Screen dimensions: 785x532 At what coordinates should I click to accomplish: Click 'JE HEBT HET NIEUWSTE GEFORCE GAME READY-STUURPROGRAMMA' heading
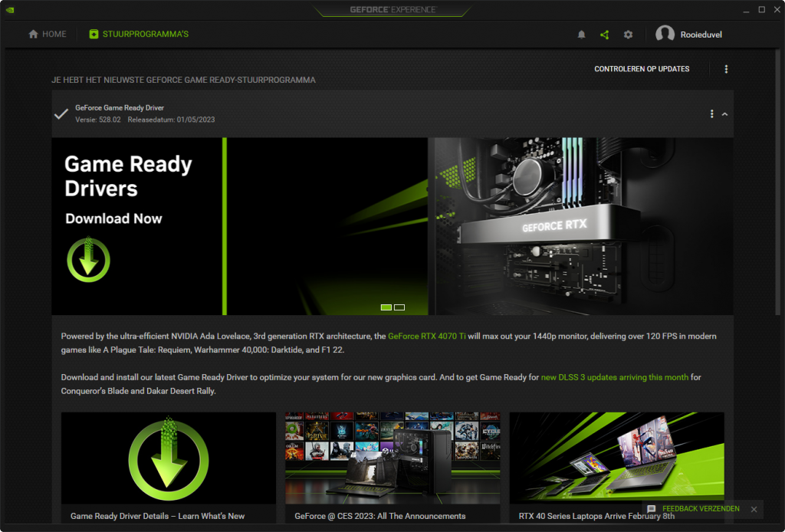pyautogui.click(x=183, y=80)
